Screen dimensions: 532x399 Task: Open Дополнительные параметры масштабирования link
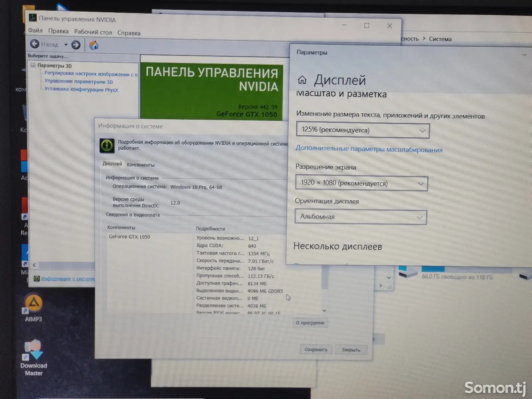tap(369, 149)
